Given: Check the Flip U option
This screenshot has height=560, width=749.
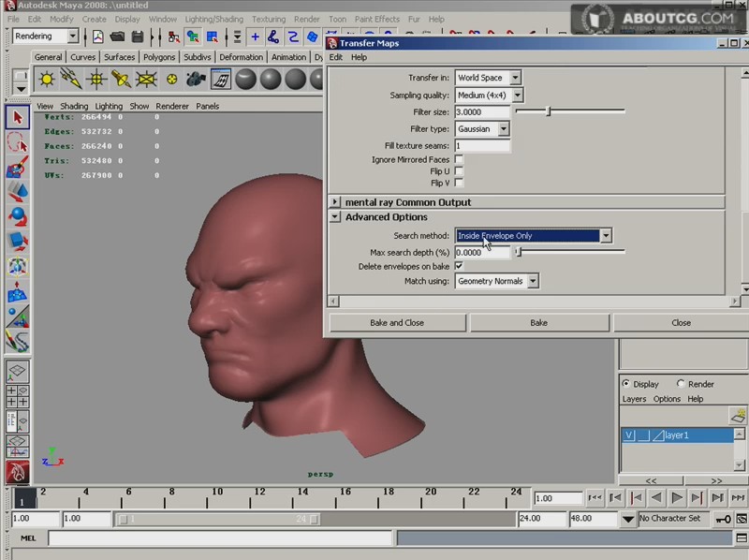Looking at the screenshot, I should coord(459,170).
